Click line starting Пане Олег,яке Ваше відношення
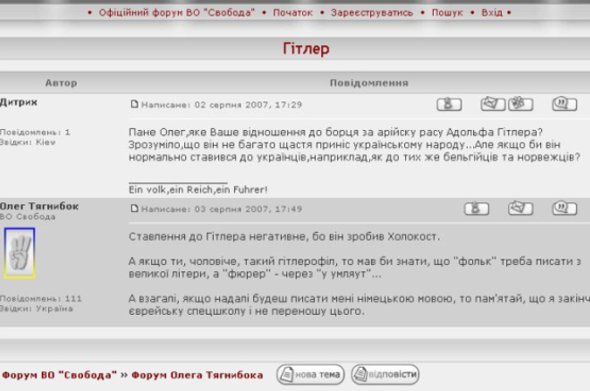This screenshot has width=590, height=391. [336, 132]
